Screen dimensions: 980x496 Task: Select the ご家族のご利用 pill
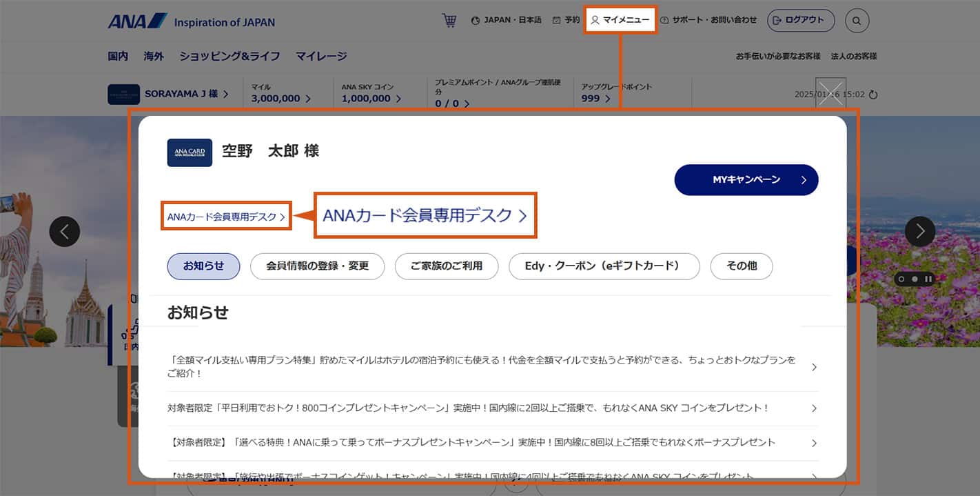446,266
